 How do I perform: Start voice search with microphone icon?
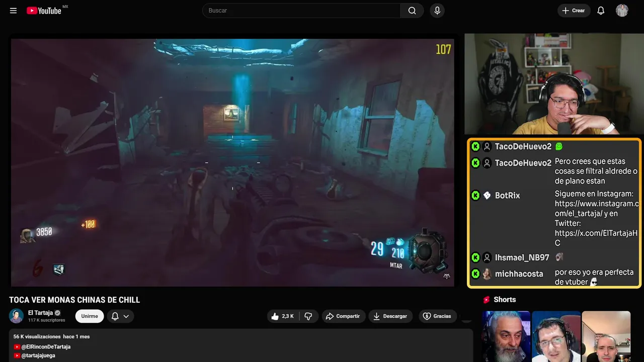(437, 11)
